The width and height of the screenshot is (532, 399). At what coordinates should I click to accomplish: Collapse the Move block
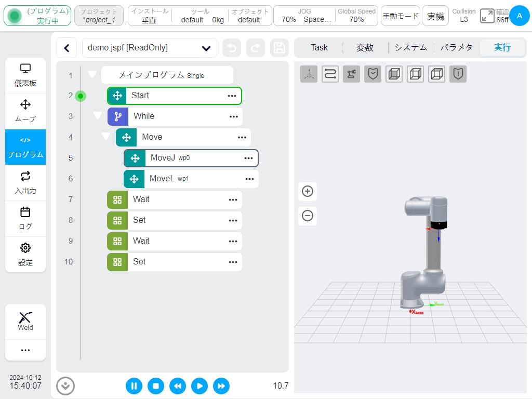pos(106,136)
